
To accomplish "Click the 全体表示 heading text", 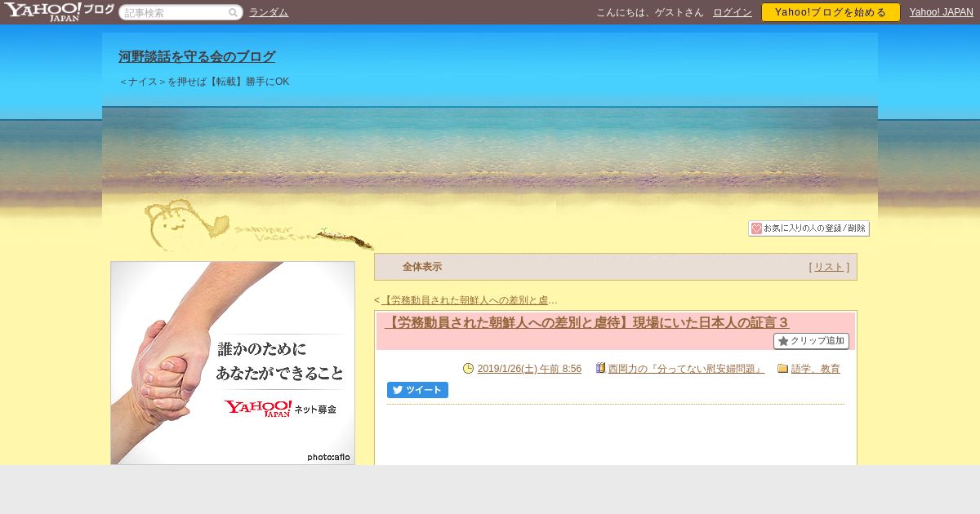I will click(x=422, y=267).
